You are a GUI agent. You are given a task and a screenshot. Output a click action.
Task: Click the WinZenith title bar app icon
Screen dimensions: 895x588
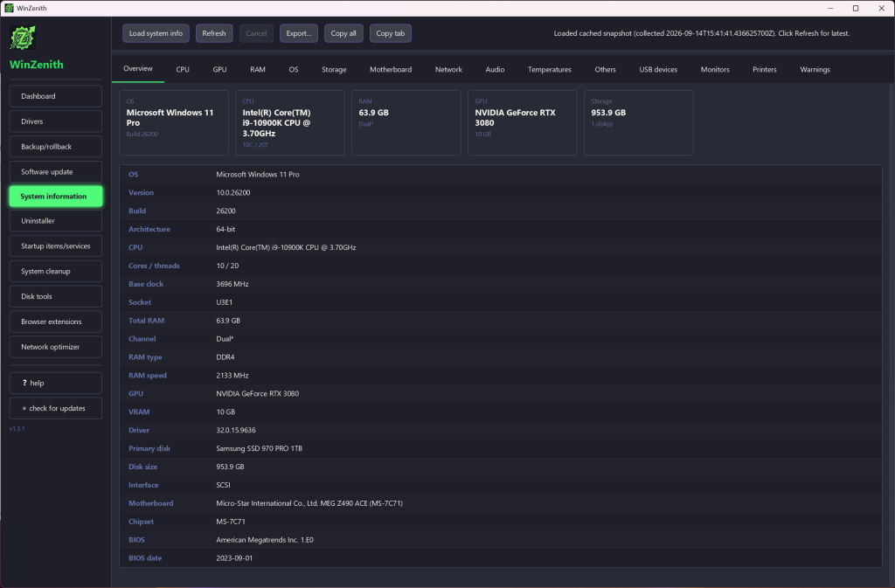9,8
